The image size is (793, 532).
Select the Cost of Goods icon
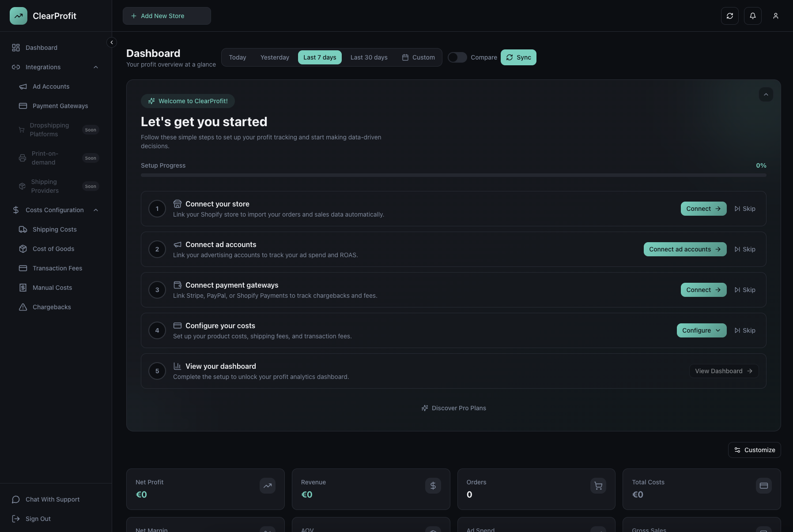point(23,249)
